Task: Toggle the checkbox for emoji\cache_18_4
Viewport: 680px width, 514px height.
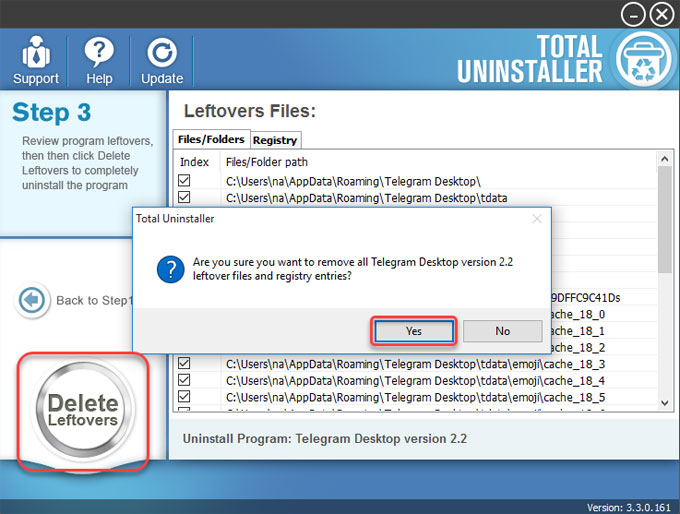Action: (184, 380)
